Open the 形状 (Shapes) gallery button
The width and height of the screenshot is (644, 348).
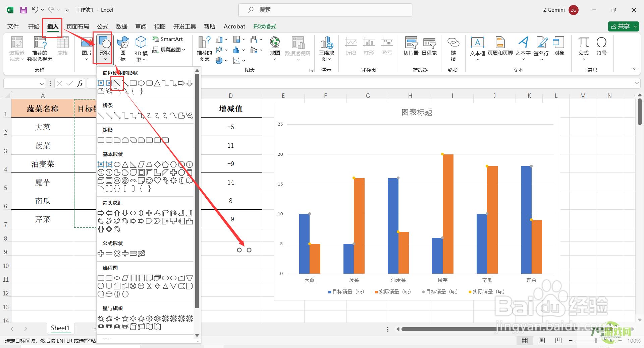[x=105, y=49]
